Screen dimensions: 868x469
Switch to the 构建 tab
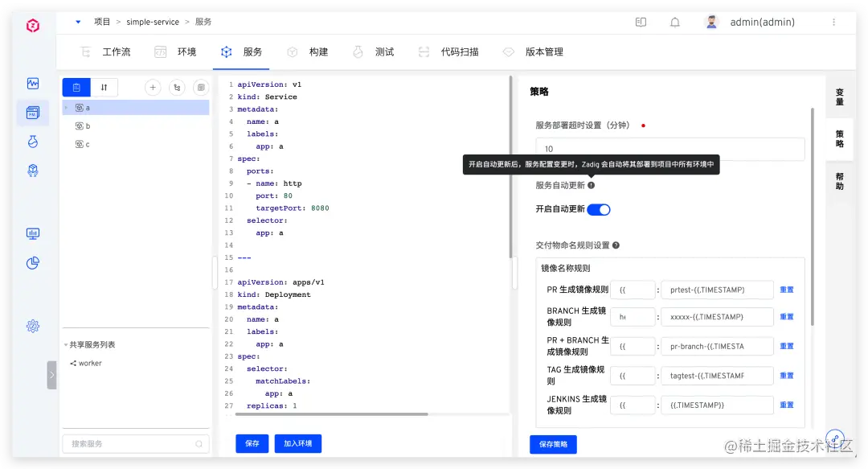[317, 51]
